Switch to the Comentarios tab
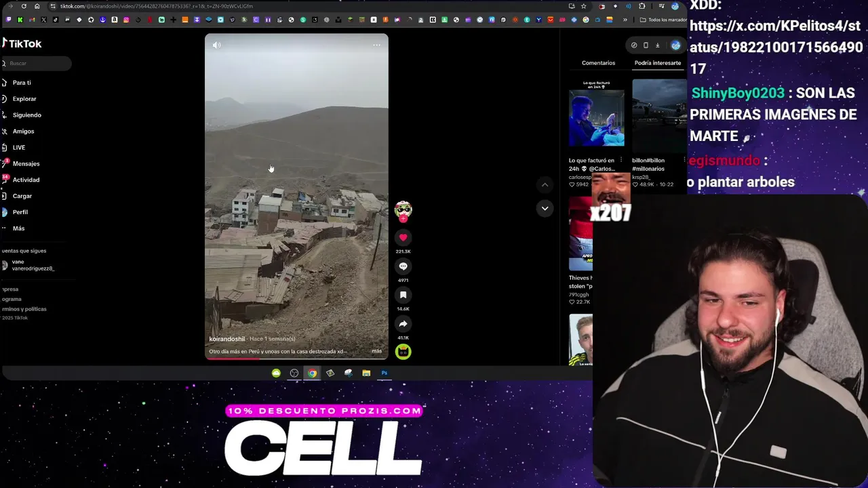Image resolution: width=868 pixels, height=488 pixels. (x=598, y=63)
